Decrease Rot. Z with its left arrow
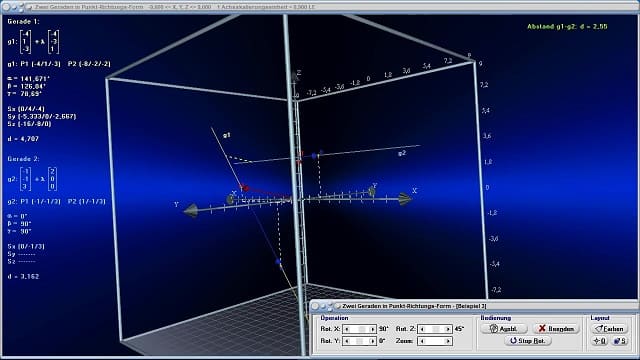This screenshot has width=640, height=360. tap(422, 329)
